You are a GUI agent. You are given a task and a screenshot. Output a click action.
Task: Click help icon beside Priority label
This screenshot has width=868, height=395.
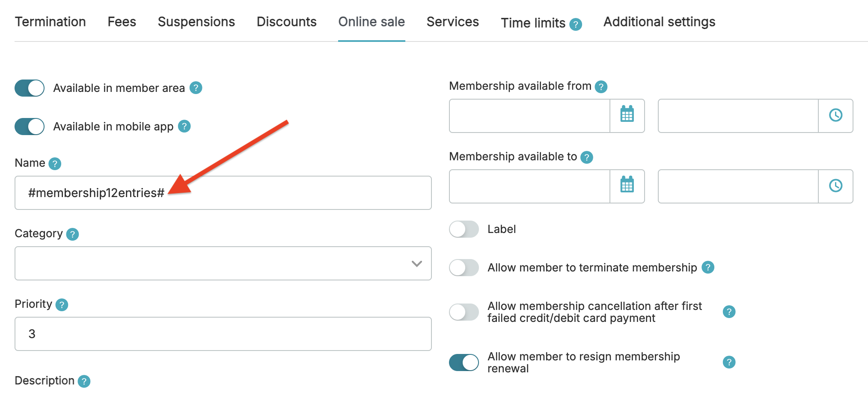click(62, 305)
